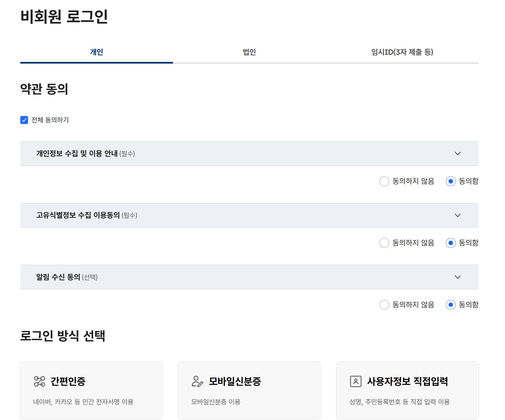Select 동의하지 않음 for 개인정보 수집 및 이용 안내
Screen dimensions: 505x420
384,182
